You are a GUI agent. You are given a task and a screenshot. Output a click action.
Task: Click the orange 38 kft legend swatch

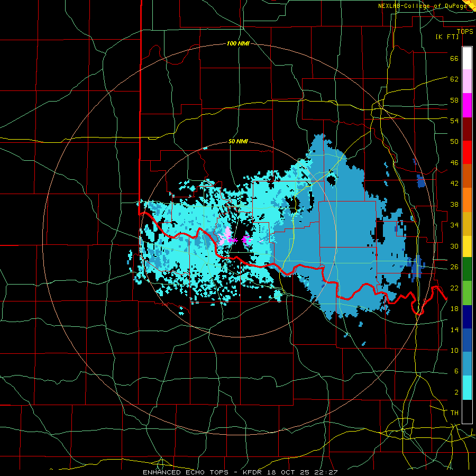tap(467, 200)
